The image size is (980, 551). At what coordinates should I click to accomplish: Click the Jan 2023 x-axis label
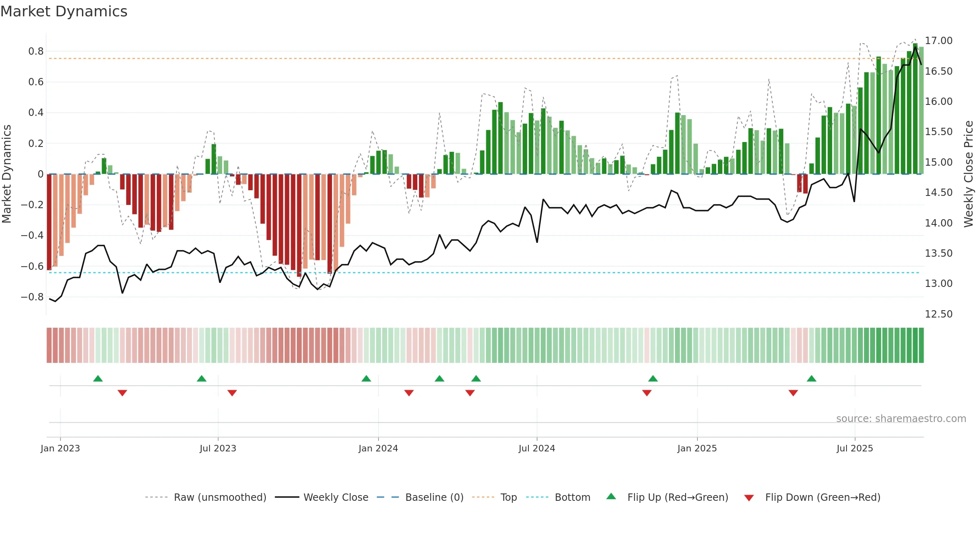[x=60, y=448]
